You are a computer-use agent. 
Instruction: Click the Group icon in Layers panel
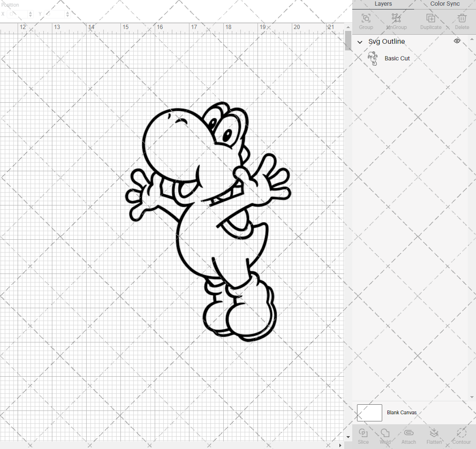pyautogui.click(x=366, y=18)
